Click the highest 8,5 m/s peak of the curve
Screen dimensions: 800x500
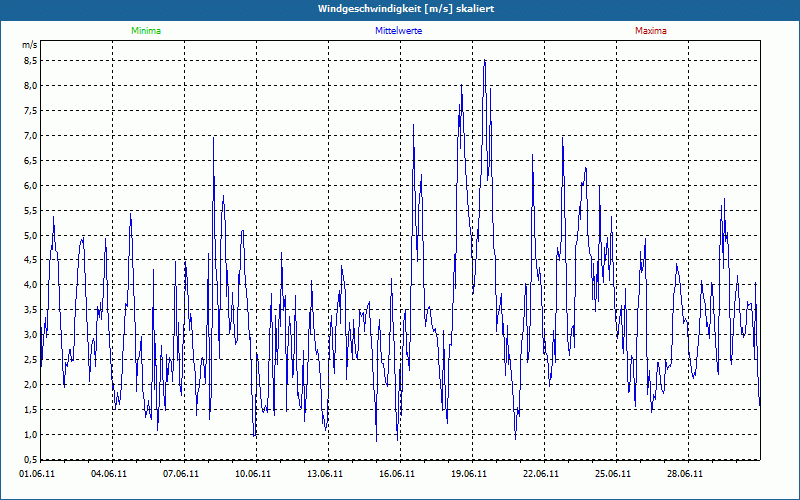[485, 61]
